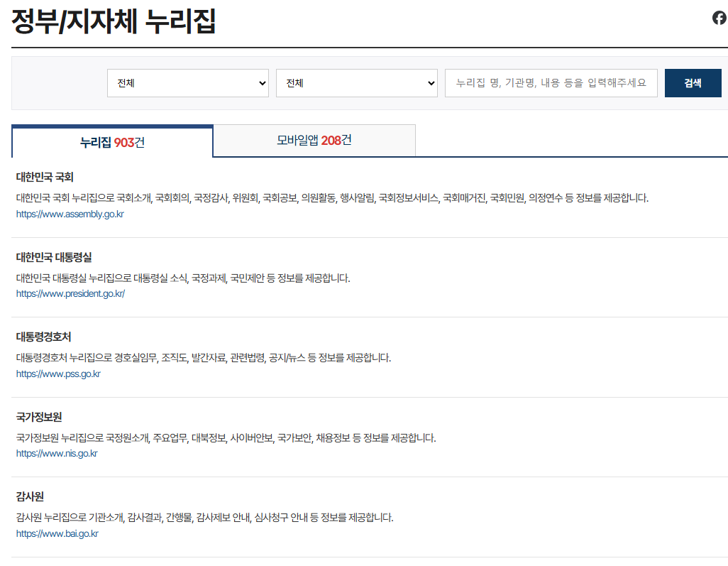Open the https://www.nis.go.kr link
728x566 pixels.
pyautogui.click(x=57, y=454)
